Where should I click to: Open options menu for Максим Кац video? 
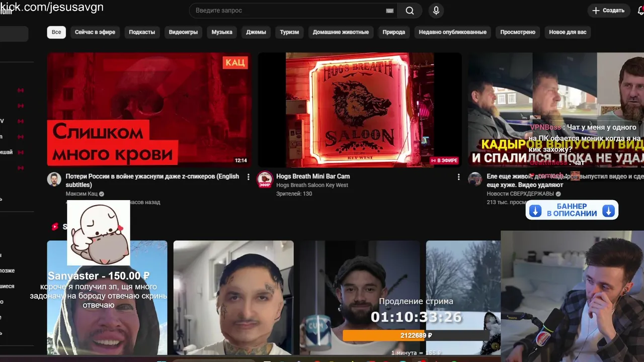click(248, 177)
